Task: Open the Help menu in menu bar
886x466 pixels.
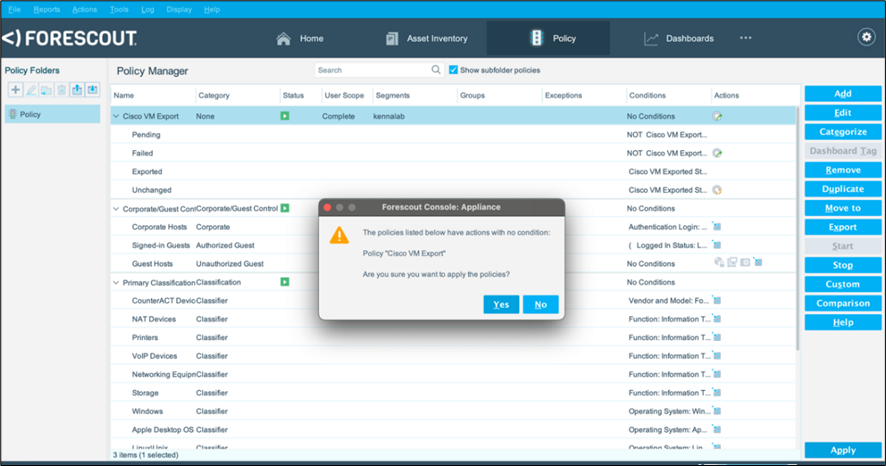Action: tap(212, 9)
